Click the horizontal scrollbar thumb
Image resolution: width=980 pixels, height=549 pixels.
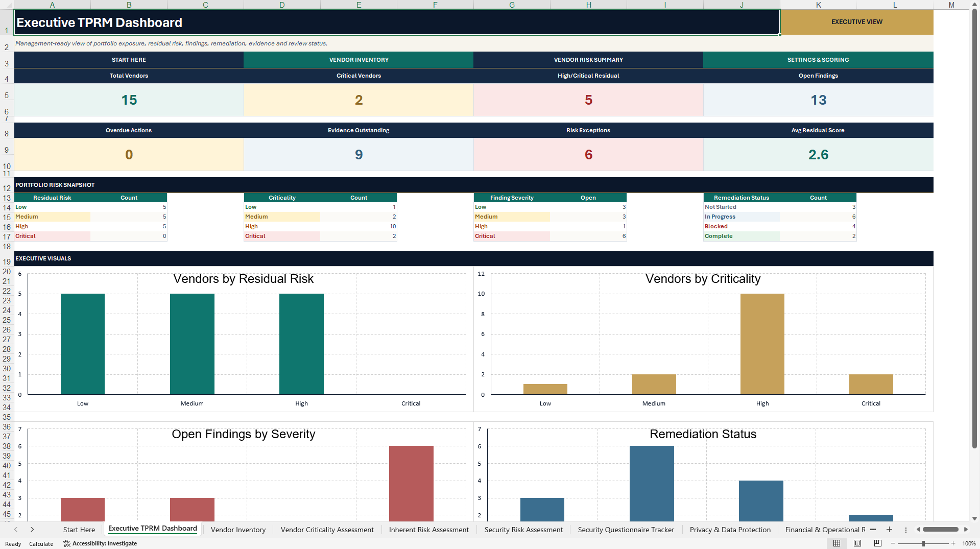tap(941, 530)
